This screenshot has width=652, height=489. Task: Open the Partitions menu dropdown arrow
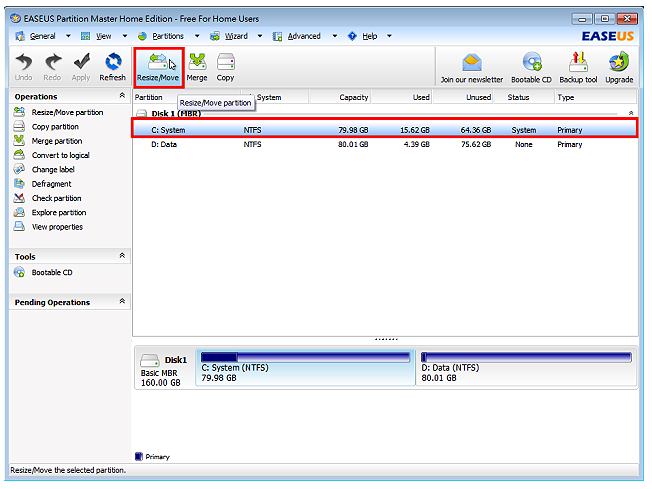197,36
